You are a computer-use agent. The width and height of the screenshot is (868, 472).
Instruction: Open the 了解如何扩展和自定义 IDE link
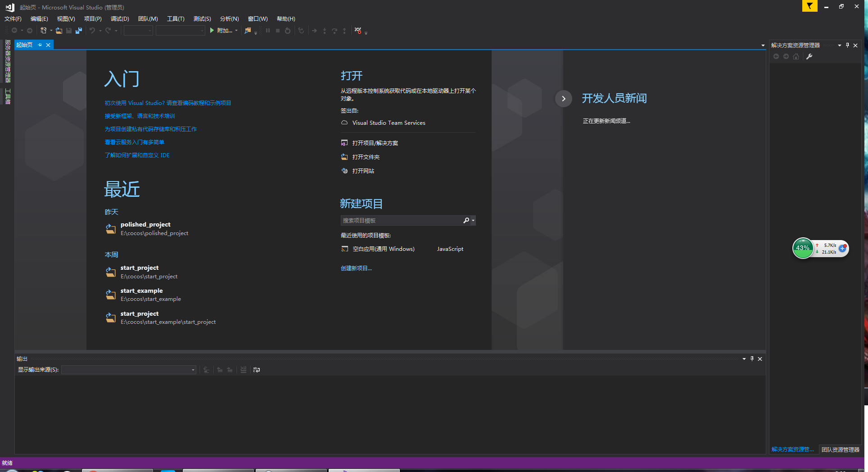pyautogui.click(x=137, y=155)
